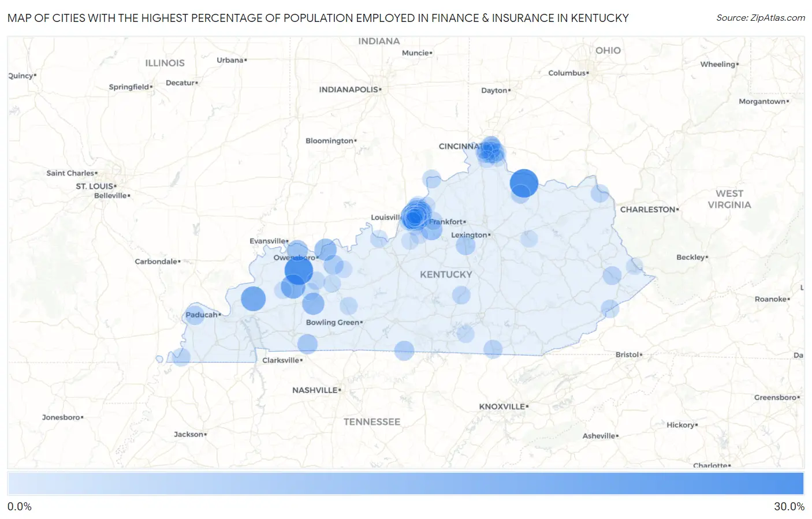Click the TENNESSEE state label
Viewport: 812px width, 519px height.
(372, 422)
